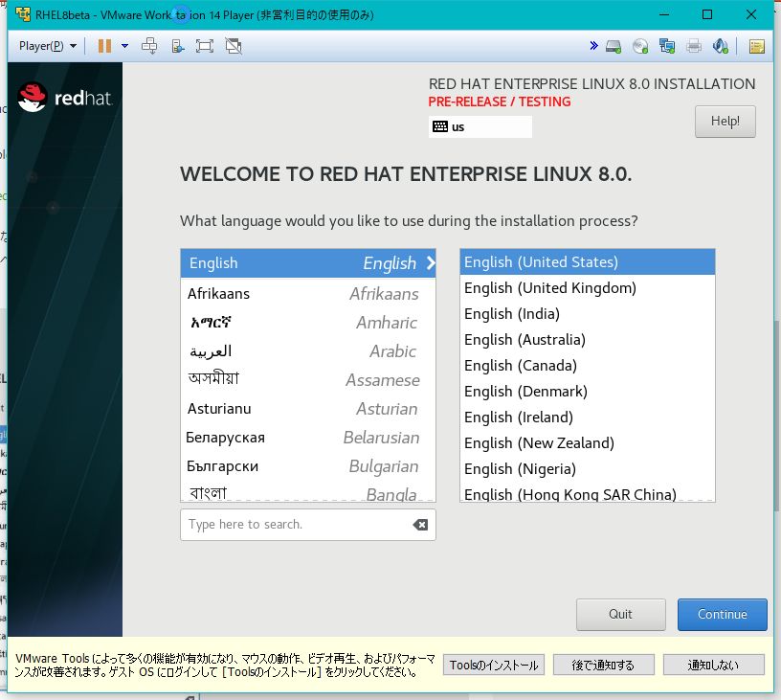The width and height of the screenshot is (781, 700).
Task: Click the message log icon
Action: [x=756, y=46]
